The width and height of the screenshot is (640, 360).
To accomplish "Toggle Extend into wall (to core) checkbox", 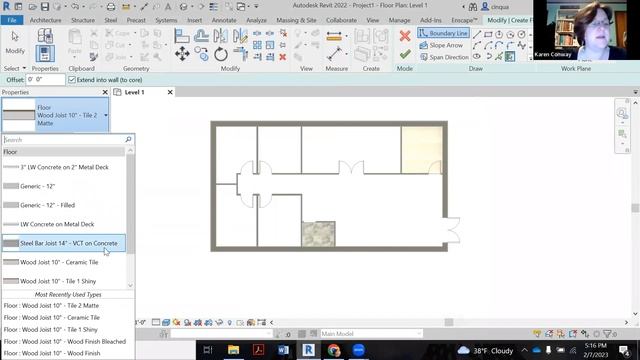I will [x=72, y=80].
